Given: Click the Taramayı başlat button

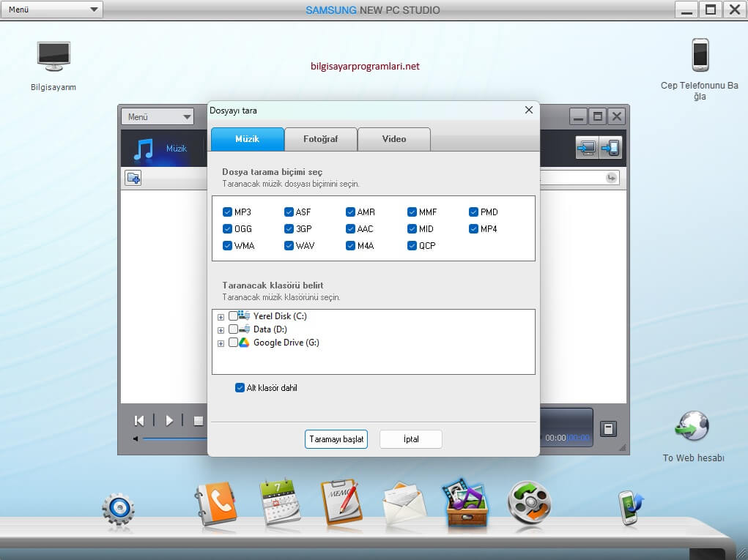Looking at the screenshot, I should pyautogui.click(x=336, y=439).
